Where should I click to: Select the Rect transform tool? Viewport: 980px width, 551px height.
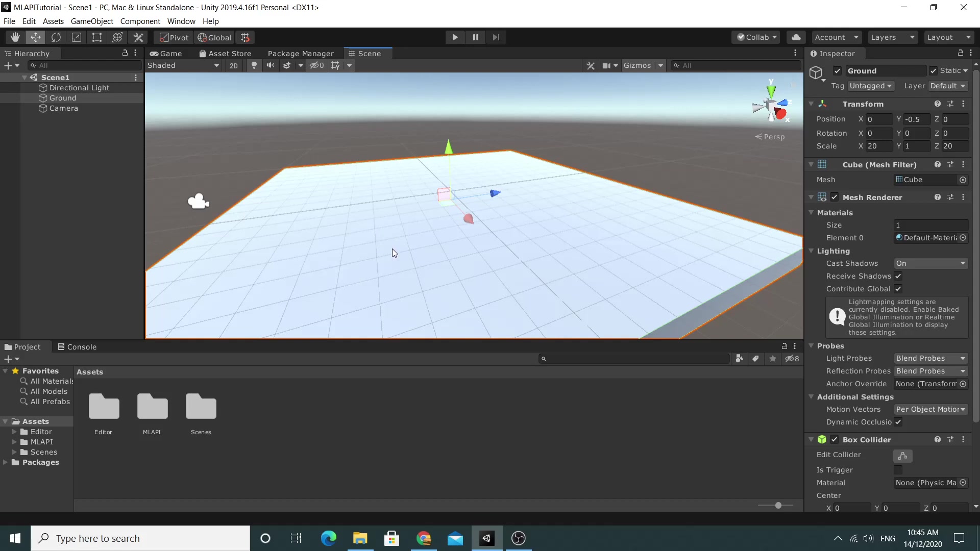tap(96, 37)
